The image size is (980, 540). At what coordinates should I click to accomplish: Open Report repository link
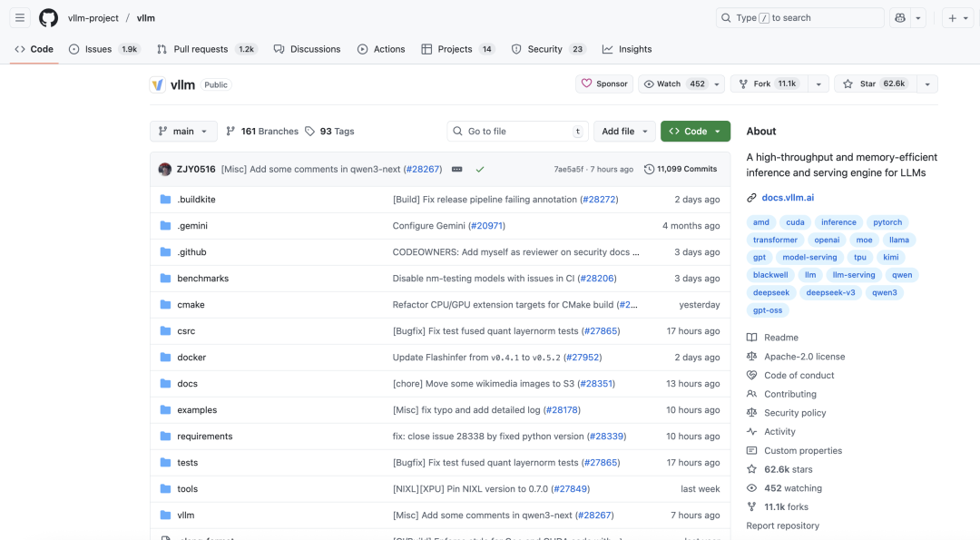(782, 525)
